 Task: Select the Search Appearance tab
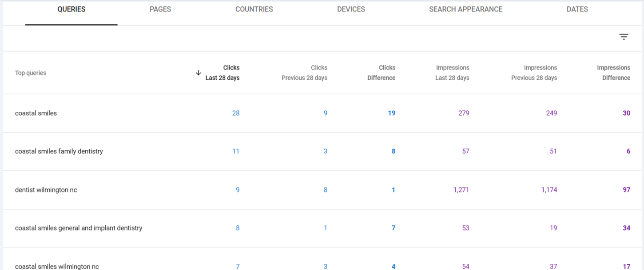[465, 9]
